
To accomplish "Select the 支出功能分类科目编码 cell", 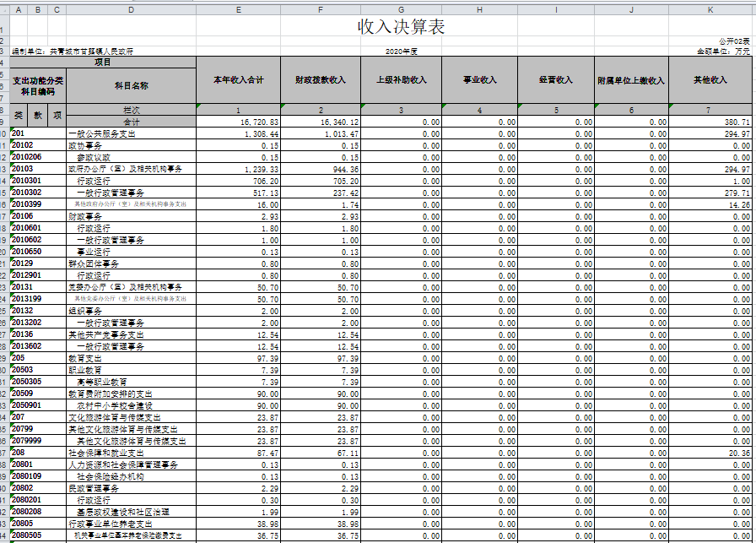I will coord(38,85).
